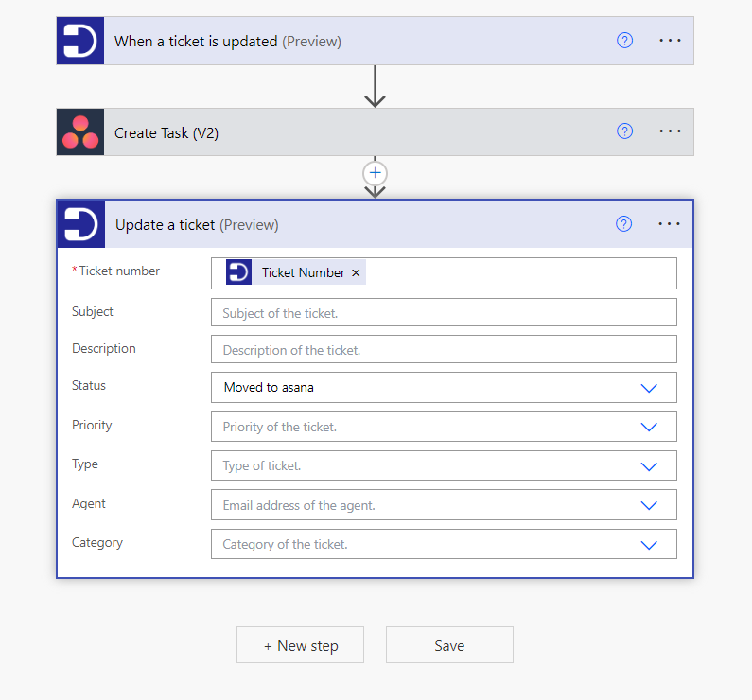Click the Agent label

coord(89,503)
